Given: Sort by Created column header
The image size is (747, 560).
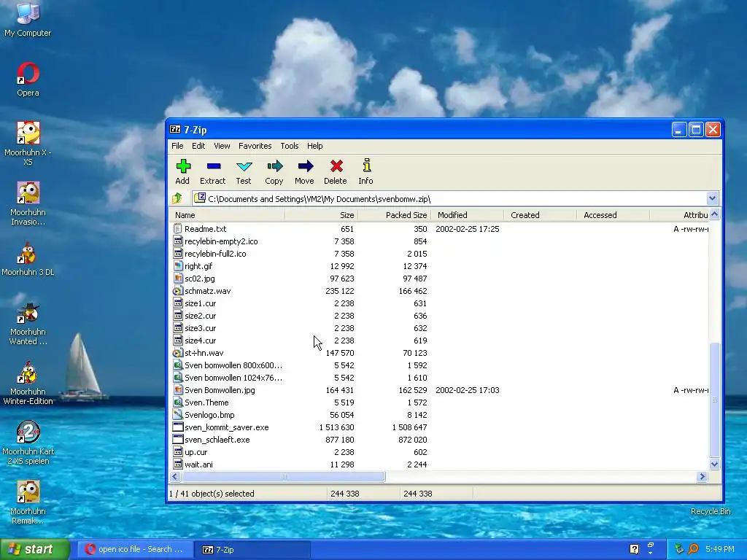Looking at the screenshot, I should pos(541,215).
